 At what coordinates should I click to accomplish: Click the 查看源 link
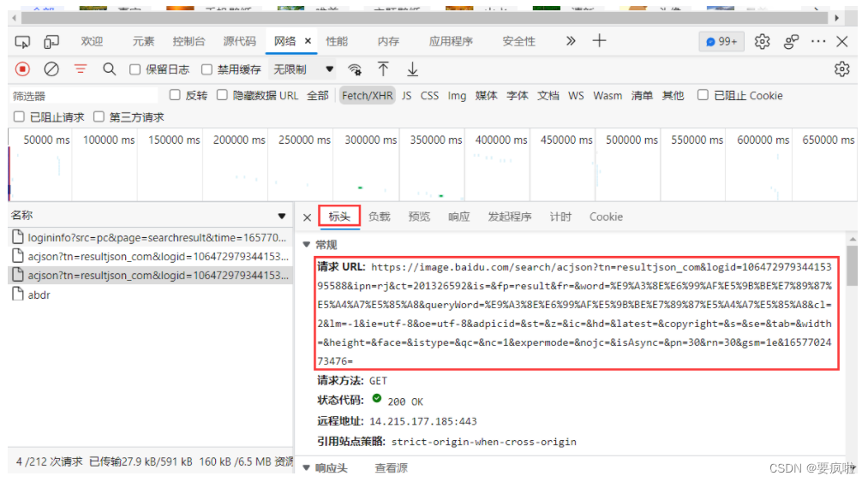click(x=392, y=468)
